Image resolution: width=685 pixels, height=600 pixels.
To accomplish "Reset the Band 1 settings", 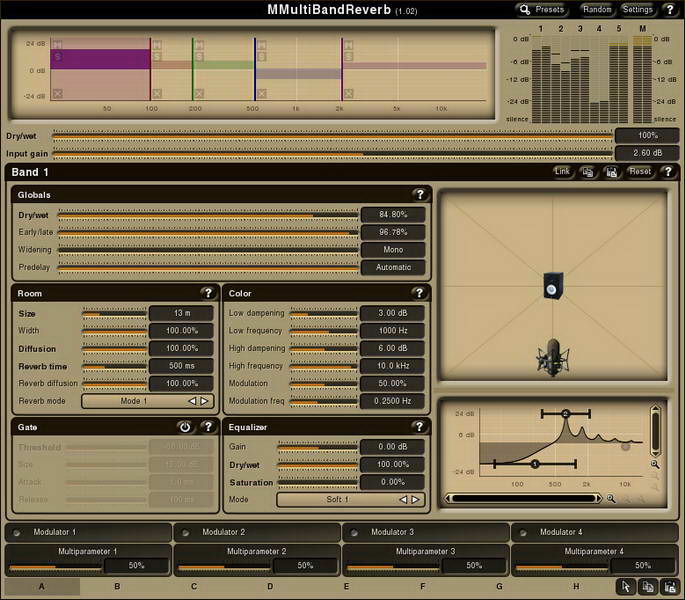I will click(x=640, y=172).
